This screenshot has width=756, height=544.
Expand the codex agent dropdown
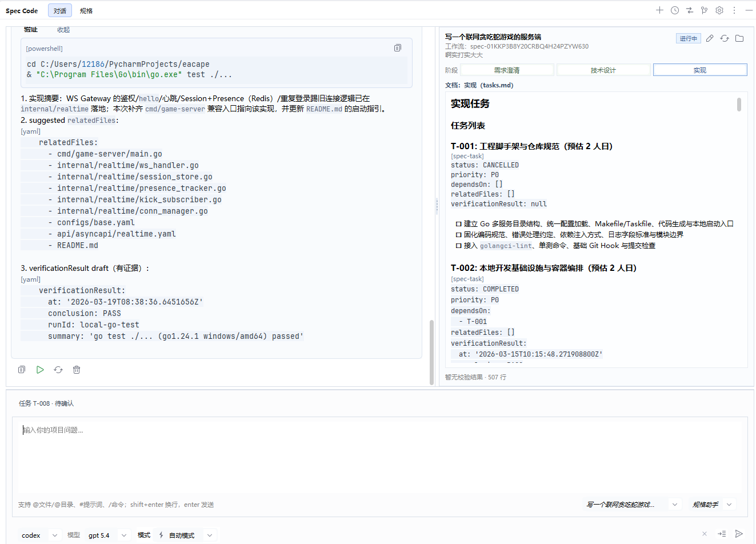pyautogui.click(x=39, y=535)
